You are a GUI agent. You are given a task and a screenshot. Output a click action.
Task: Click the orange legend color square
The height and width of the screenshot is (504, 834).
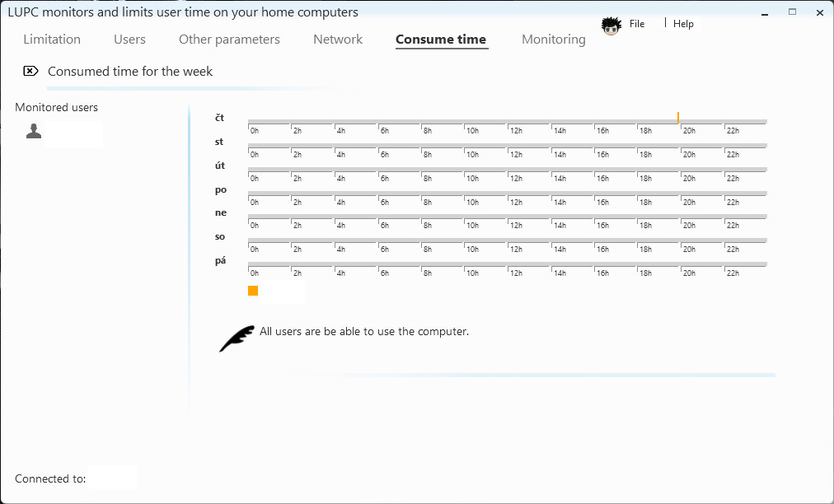[x=253, y=290]
